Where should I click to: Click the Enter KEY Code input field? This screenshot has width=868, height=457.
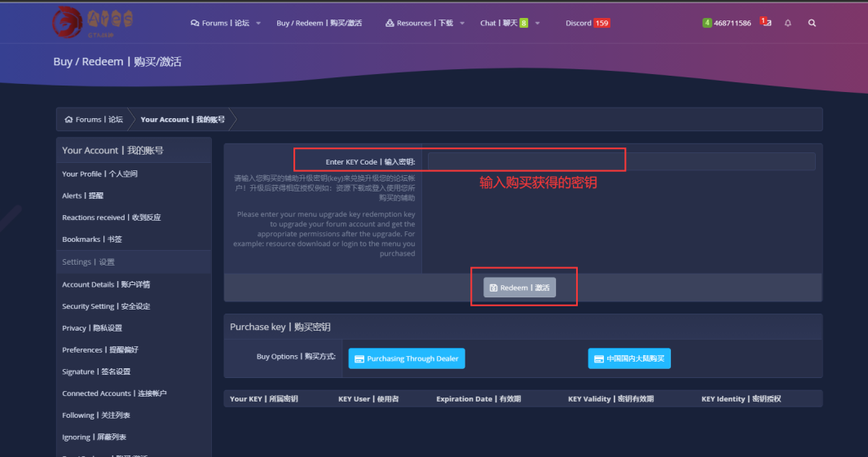click(x=621, y=161)
